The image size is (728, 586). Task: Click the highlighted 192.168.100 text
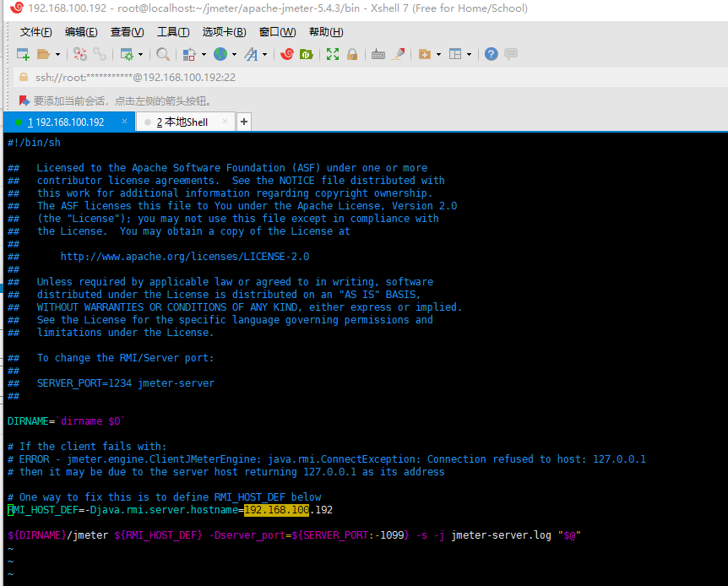[x=277, y=510]
